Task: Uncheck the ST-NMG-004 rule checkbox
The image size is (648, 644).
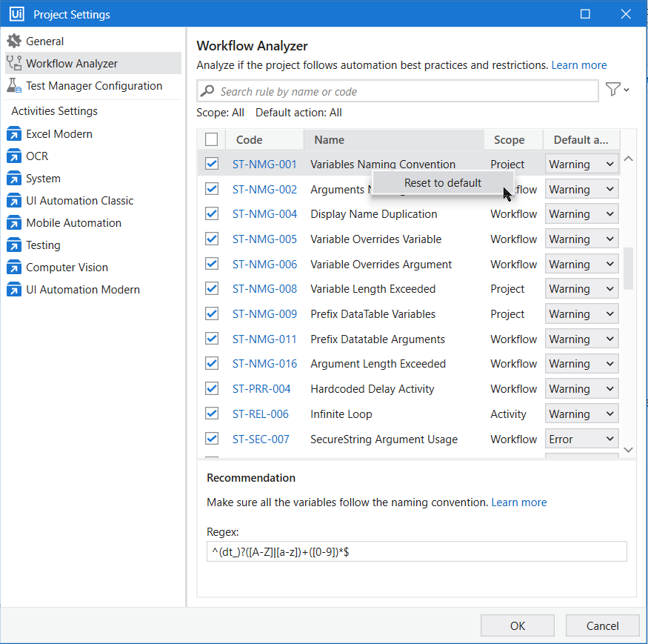Action: pos(212,213)
